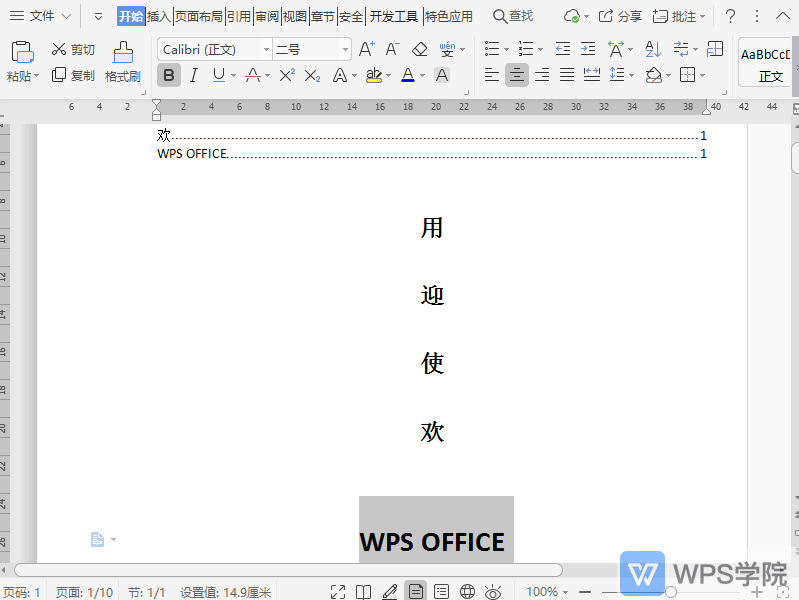This screenshot has height=600, width=799.
Task: Select the Format Painter (格式刷) tool
Action: click(123, 62)
